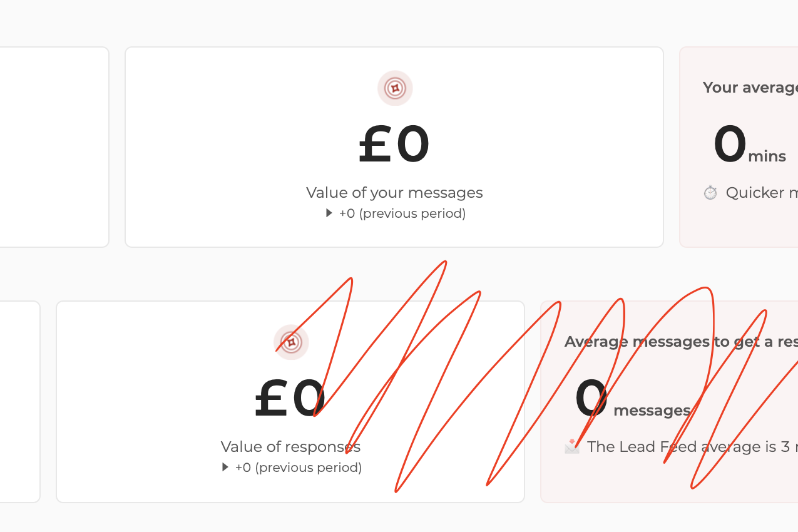Click the £0 figure for your messages
798x532 pixels.
[x=394, y=145]
